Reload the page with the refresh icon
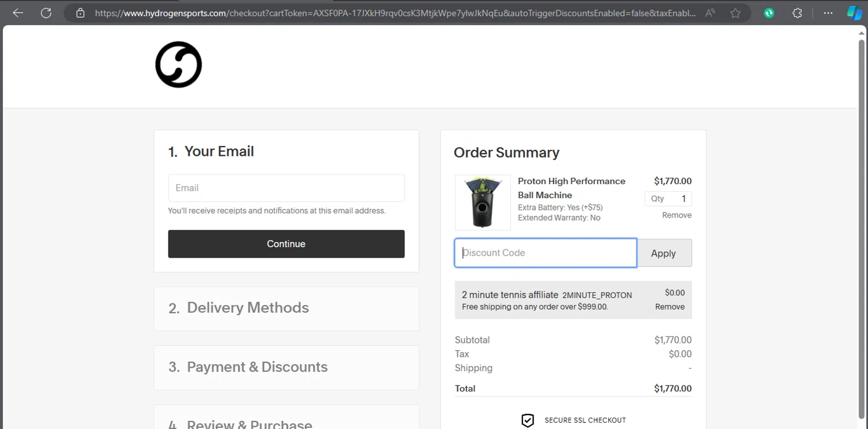 [46, 13]
